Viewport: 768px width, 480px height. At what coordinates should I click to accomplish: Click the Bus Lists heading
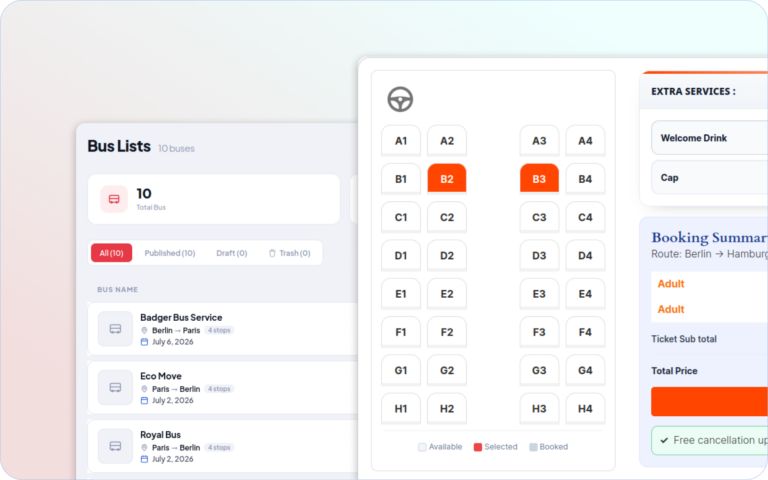[x=119, y=146]
